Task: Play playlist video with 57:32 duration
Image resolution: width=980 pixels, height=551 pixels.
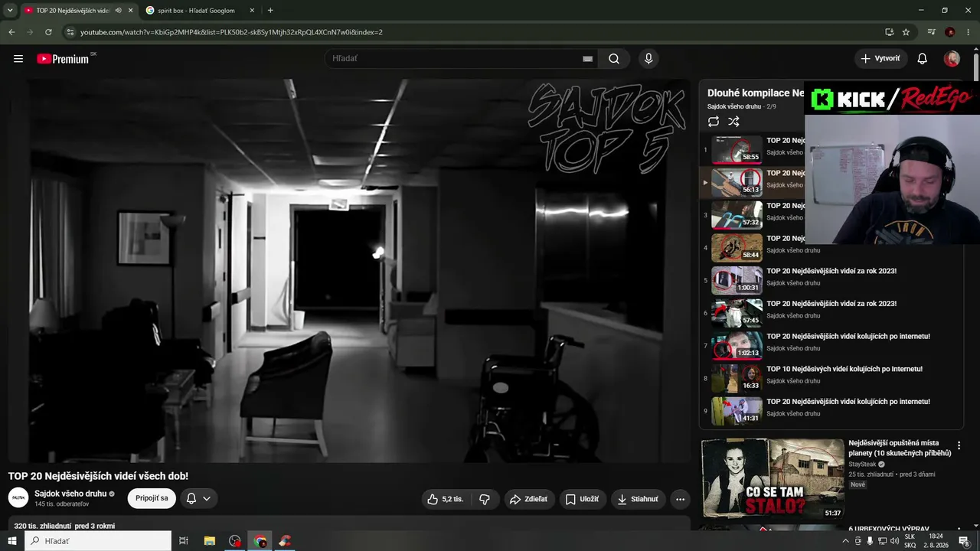Action: tap(737, 215)
